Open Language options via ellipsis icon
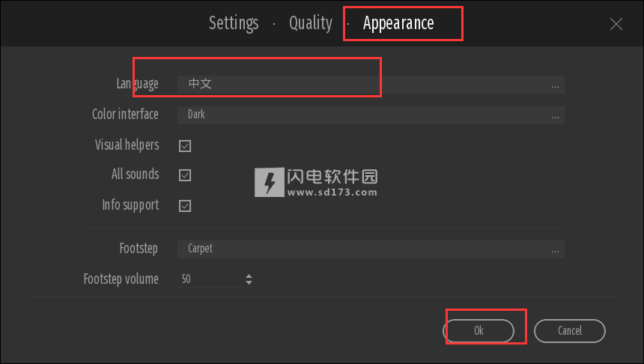 [556, 87]
